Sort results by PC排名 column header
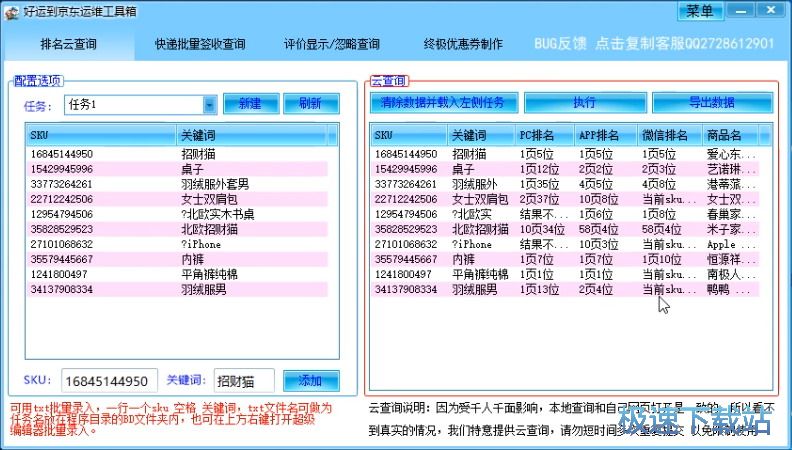792x450 pixels. tap(544, 135)
